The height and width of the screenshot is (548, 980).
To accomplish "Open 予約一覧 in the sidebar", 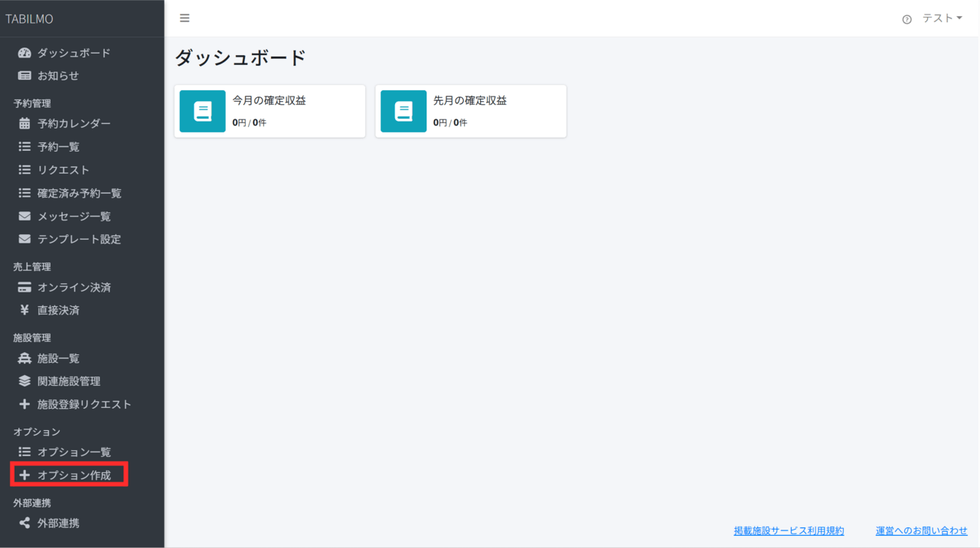I will 58,147.
